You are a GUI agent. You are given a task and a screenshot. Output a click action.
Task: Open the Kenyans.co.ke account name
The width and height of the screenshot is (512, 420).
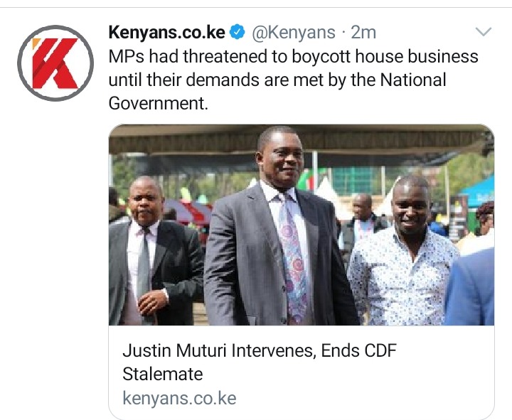pos(167,32)
